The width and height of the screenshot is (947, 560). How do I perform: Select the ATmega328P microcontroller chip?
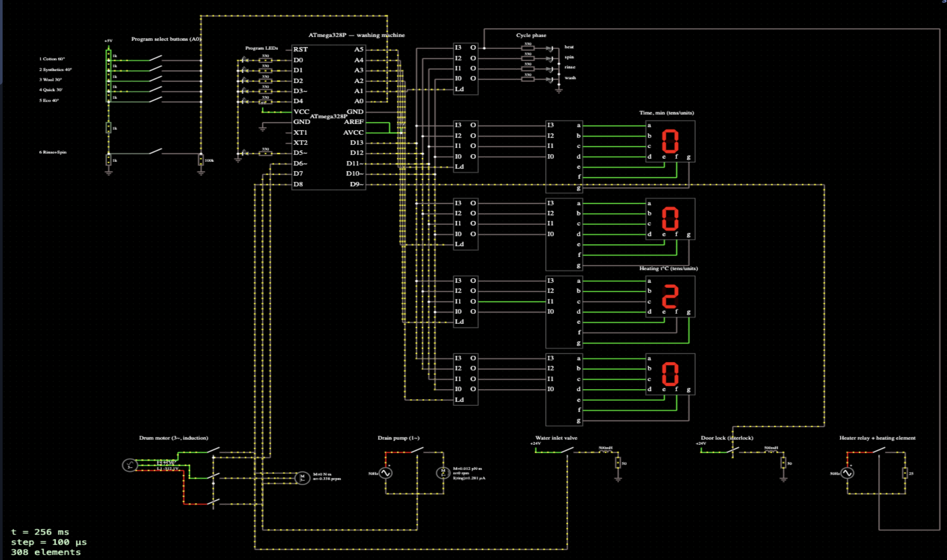click(x=328, y=117)
